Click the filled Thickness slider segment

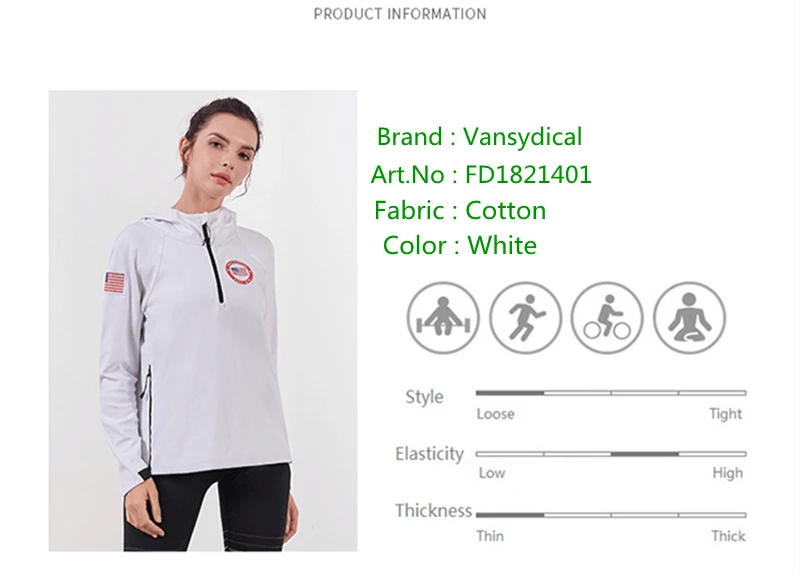tap(510, 515)
